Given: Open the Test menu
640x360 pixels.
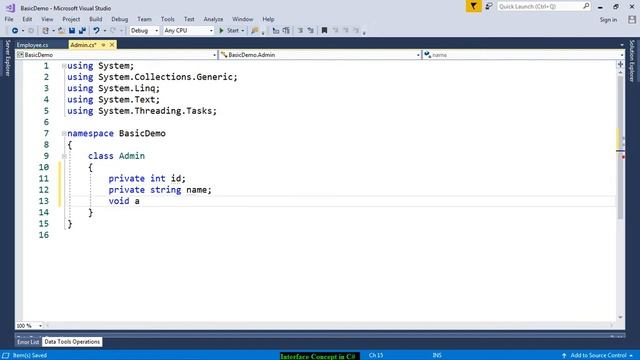Looking at the screenshot, I should [x=189, y=19].
